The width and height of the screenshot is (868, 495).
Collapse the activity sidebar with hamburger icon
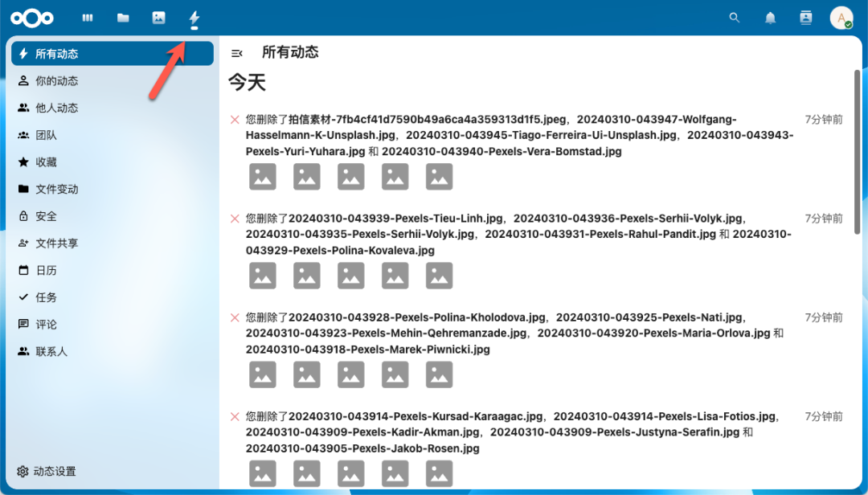point(236,51)
